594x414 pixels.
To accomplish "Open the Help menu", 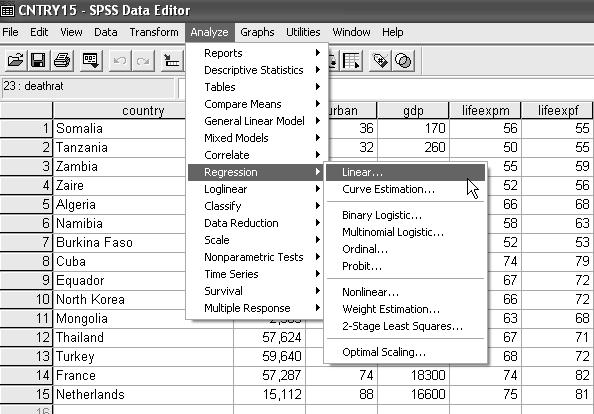I will pos(392,32).
